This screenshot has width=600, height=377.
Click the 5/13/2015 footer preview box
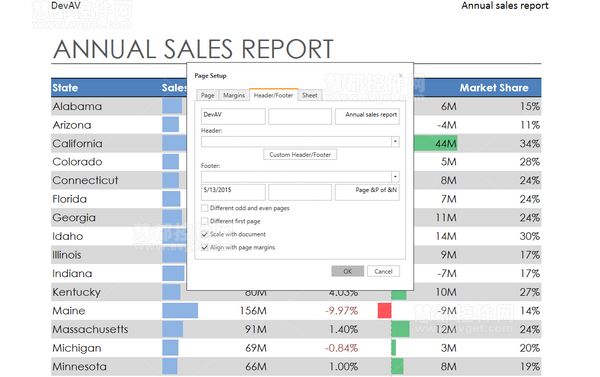pyautogui.click(x=233, y=192)
